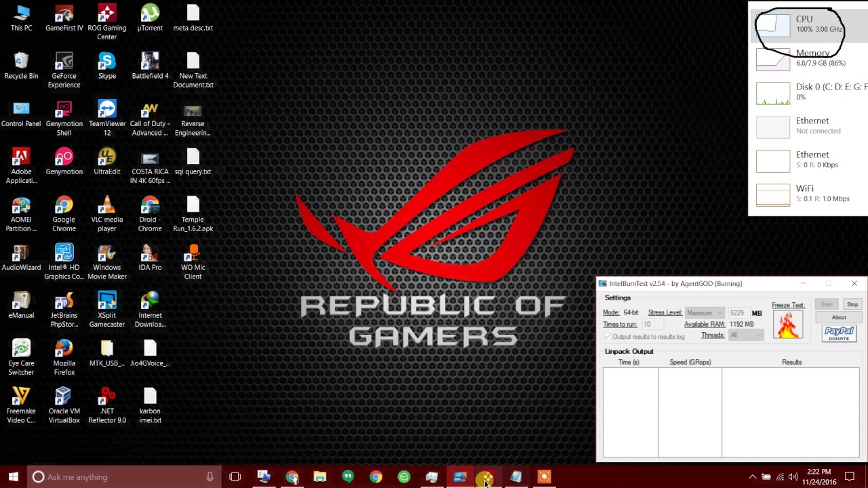Click the taskbar clock showing 2:22 PM
This screenshot has height=488, width=868.
tap(818, 476)
